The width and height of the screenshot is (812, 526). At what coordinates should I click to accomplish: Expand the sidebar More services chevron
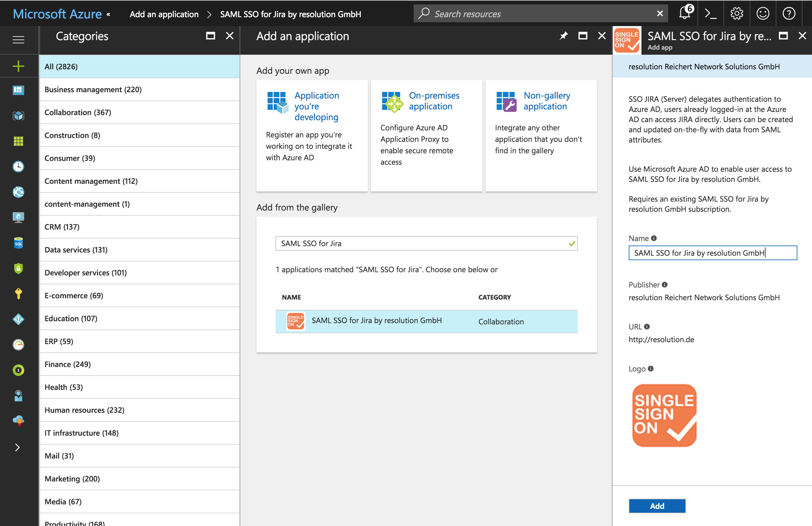[x=18, y=447]
